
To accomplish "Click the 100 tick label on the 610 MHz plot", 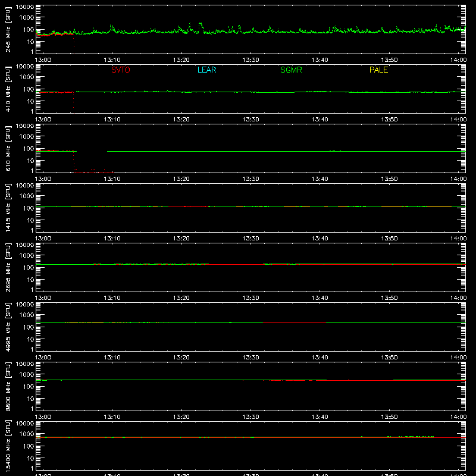I will 29,149.
